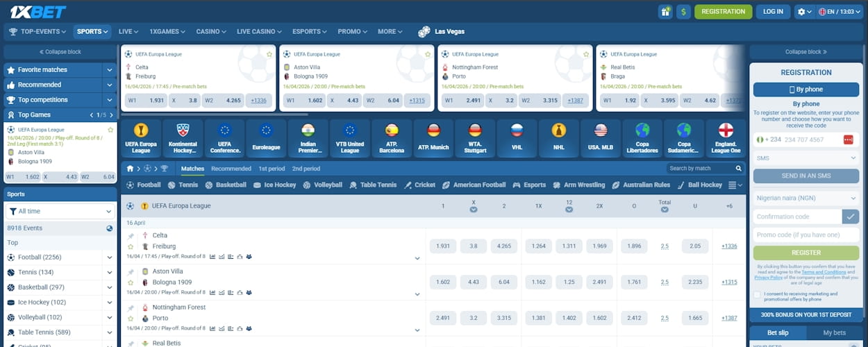Pin the Celta vs Freiburg match row
This screenshot has height=347, width=868.
(131, 236)
